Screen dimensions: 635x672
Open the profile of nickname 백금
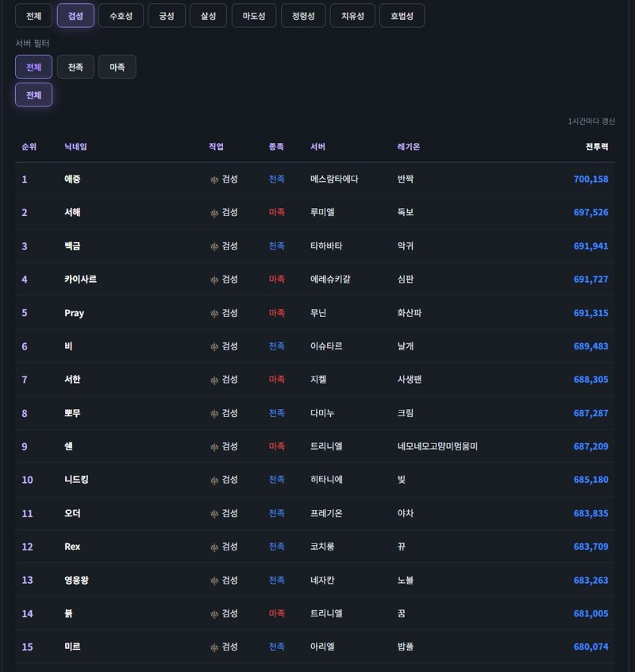coord(72,246)
